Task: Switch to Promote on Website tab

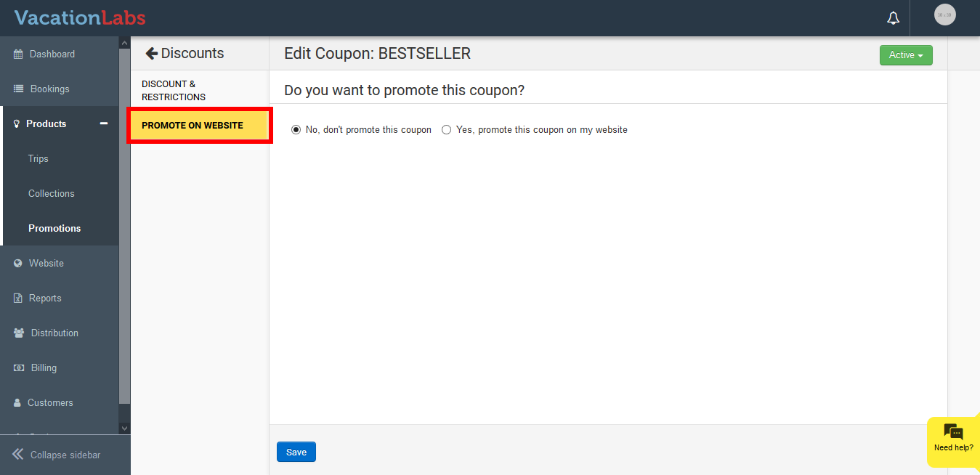Action: click(193, 126)
